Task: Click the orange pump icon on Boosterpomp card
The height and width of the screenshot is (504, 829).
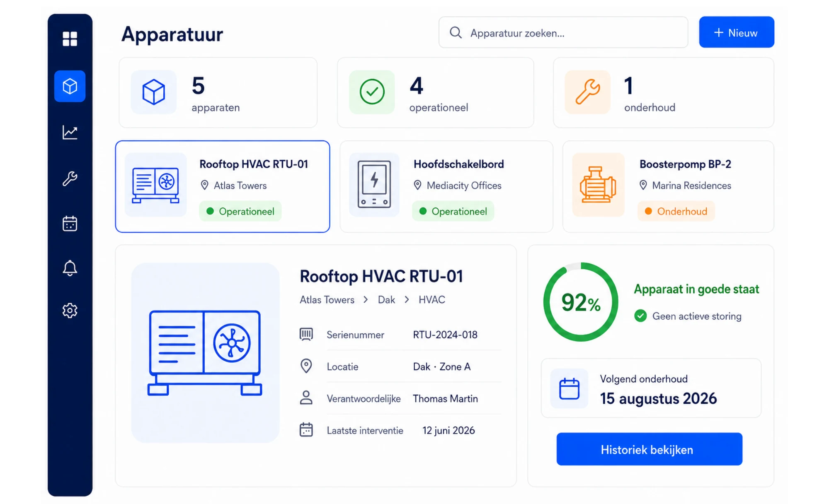Action: tap(598, 185)
